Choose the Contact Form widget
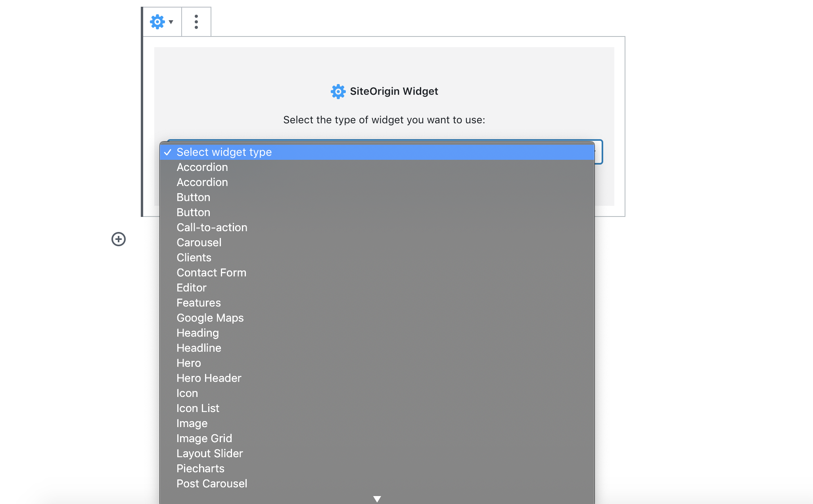The width and height of the screenshot is (813, 504). 211,272
